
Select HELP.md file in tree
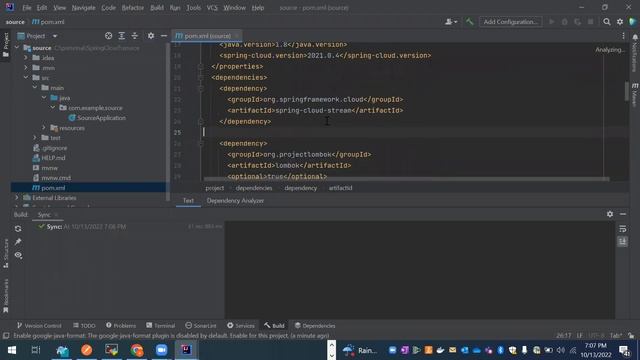point(49,158)
